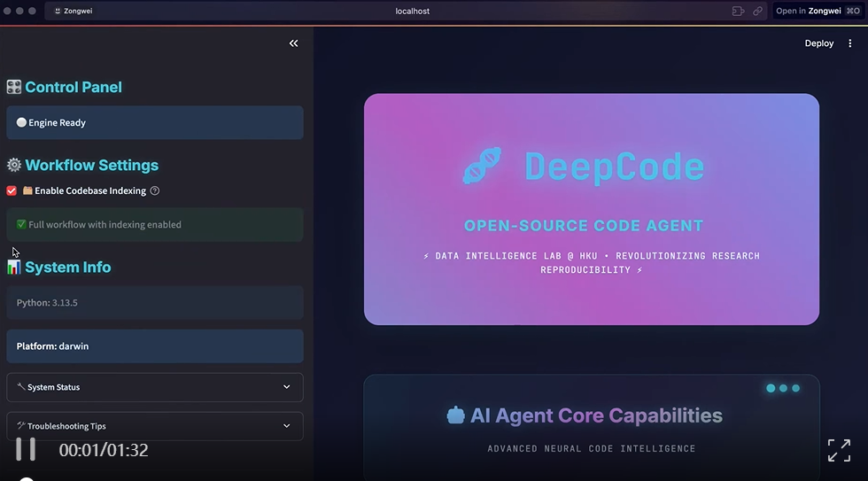Enter fullscreen with the expand arrows icon
868x481 pixels.
pos(839,450)
